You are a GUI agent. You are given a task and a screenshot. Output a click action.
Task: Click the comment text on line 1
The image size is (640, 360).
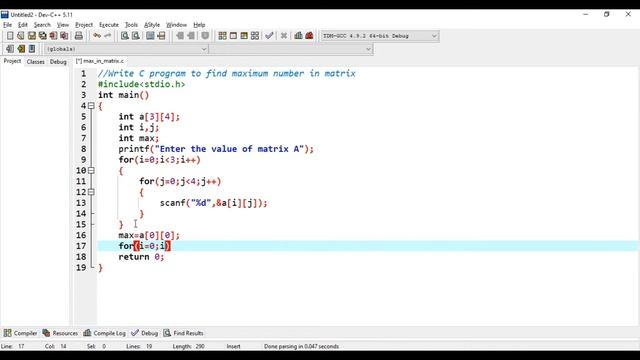coord(227,73)
